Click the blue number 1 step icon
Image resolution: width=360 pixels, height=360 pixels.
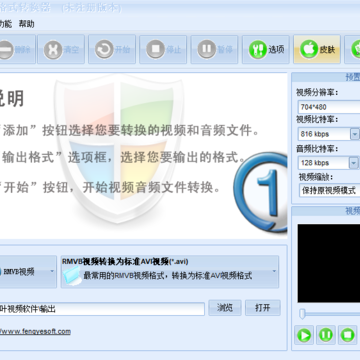click(260, 194)
